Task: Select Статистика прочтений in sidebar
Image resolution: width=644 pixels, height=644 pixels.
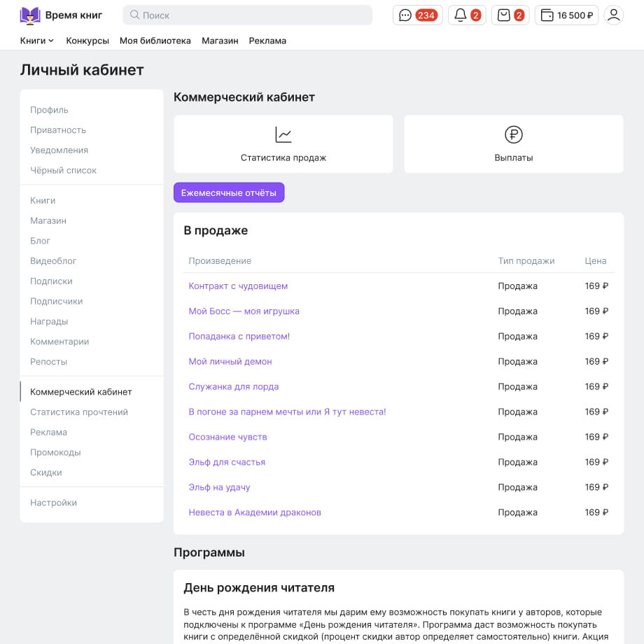Action: pos(79,412)
